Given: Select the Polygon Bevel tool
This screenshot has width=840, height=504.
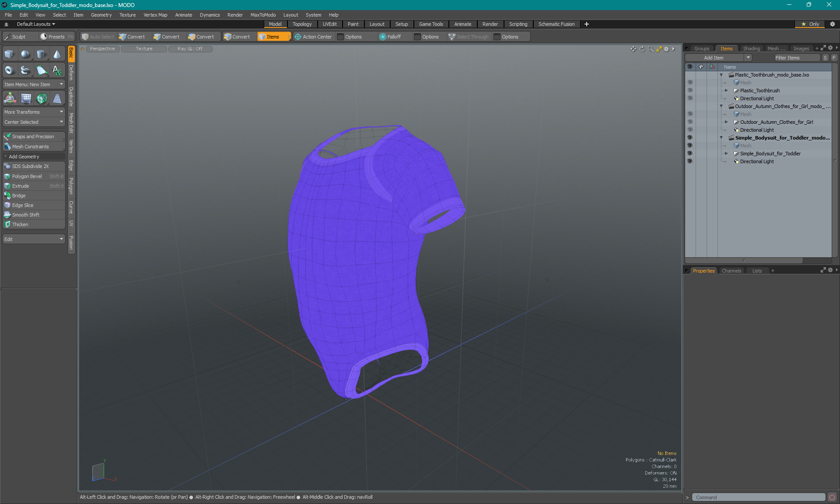Looking at the screenshot, I should [x=27, y=176].
